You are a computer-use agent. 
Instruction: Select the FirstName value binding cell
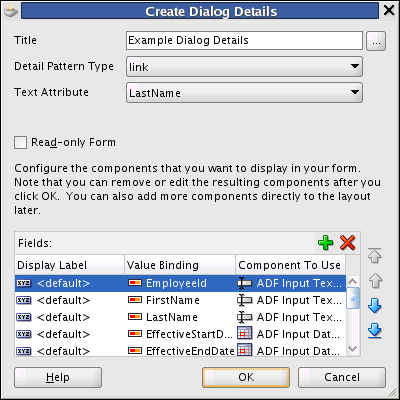click(180, 300)
